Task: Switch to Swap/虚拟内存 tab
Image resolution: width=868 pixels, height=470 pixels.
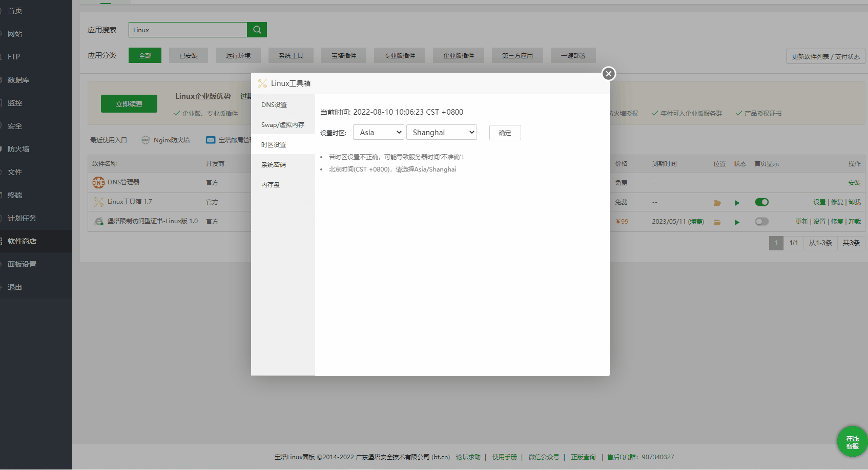Action: pos(283,124)
